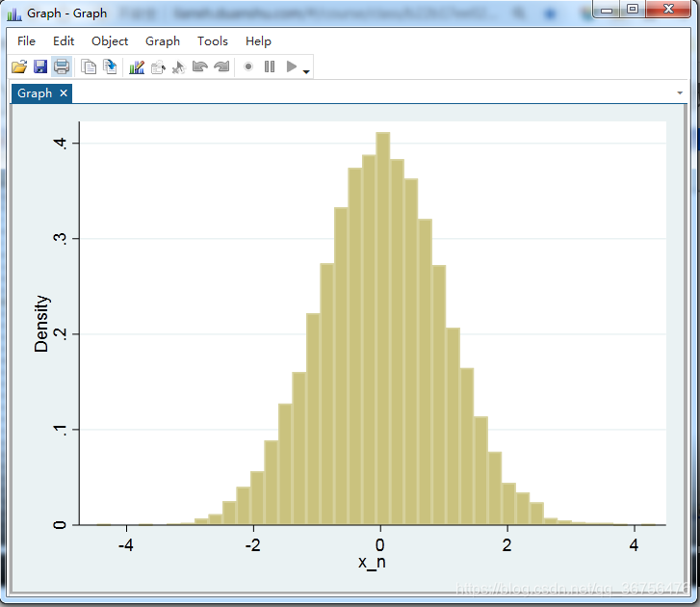Open the Graph menu
700x607 pixels.
click(x=163, y=41)
